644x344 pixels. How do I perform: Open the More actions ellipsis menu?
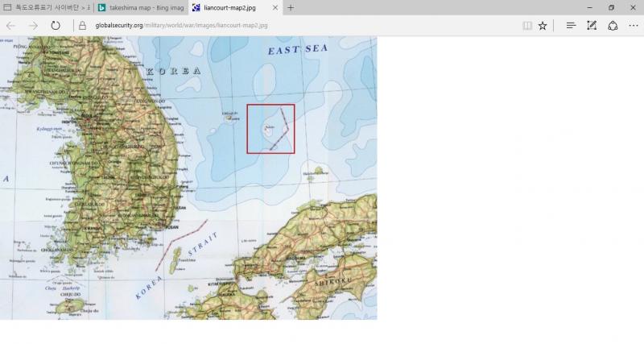pos(633,26)
